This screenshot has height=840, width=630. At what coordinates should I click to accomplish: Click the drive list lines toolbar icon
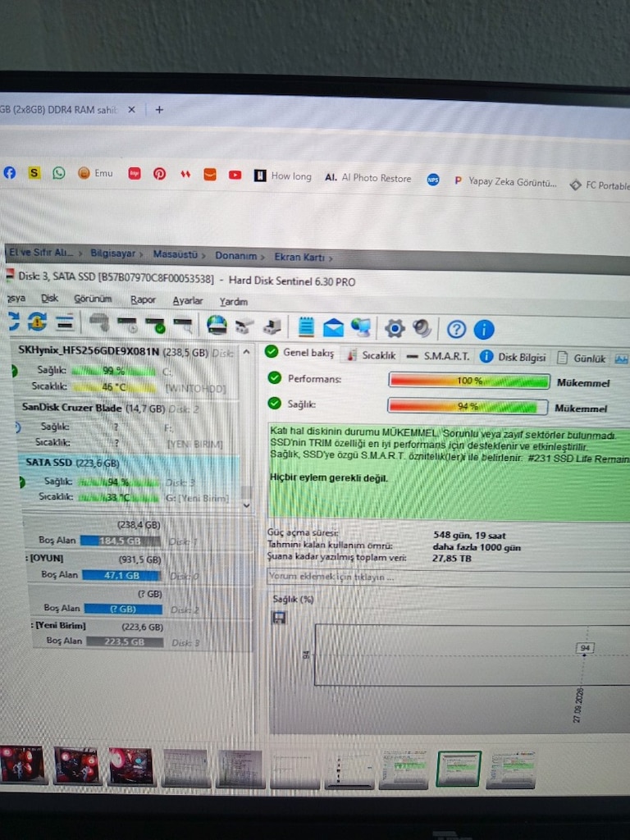tap(65, 322)
